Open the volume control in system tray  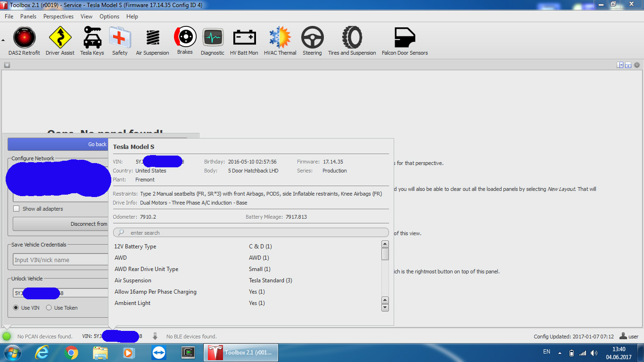pyautogui.click(x=594, y=353)
